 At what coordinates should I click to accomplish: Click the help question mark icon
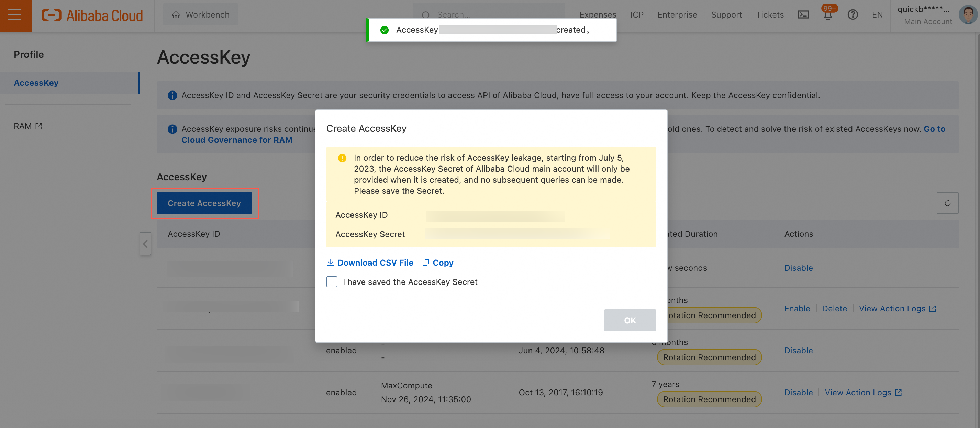pyautogui.click(x=853, y=15)
